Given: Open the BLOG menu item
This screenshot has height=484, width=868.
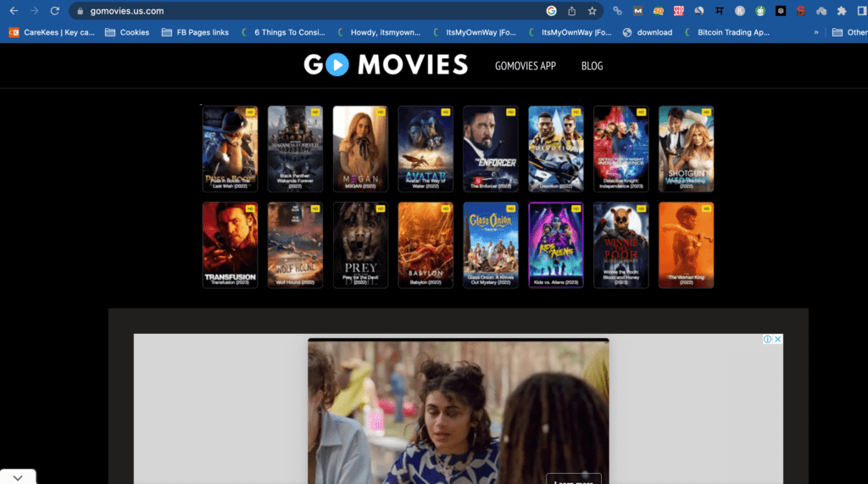Looking at the screenshot, I should pos(592,66).
